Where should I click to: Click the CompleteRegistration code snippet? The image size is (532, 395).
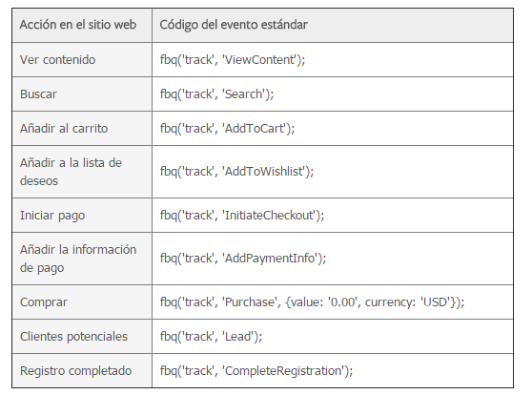pos(256,371)
